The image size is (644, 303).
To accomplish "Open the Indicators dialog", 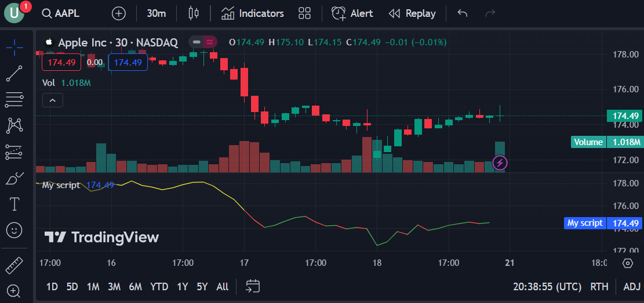I will 253,13.
